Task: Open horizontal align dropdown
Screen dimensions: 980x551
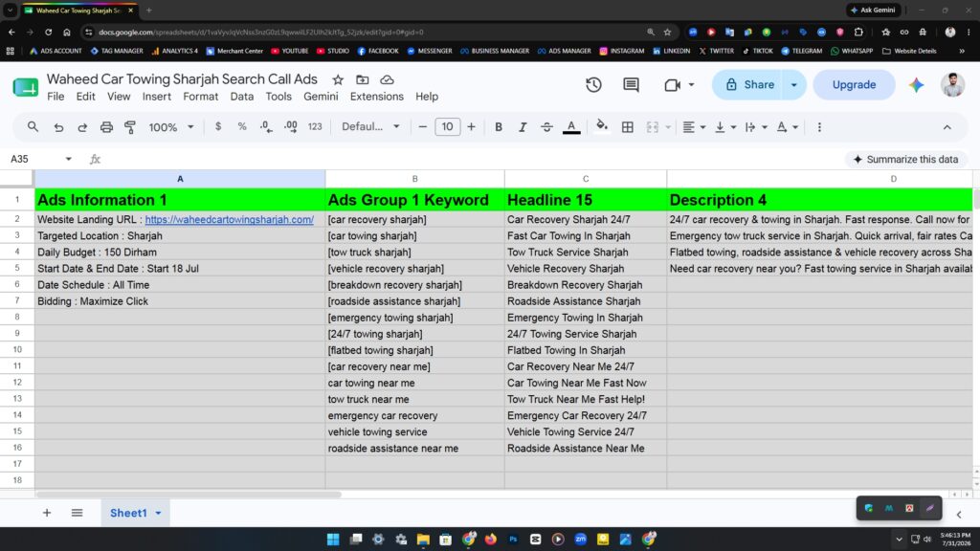Action: (694, 127)
